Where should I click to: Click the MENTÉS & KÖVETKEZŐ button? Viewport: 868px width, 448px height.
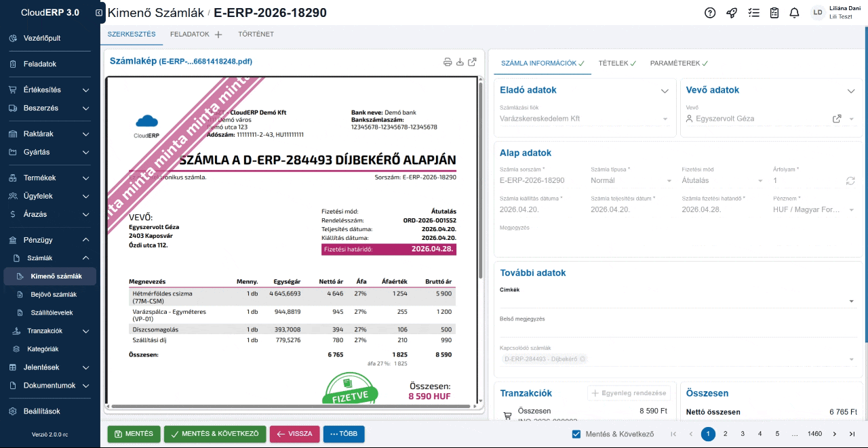(x=214, y=434)
